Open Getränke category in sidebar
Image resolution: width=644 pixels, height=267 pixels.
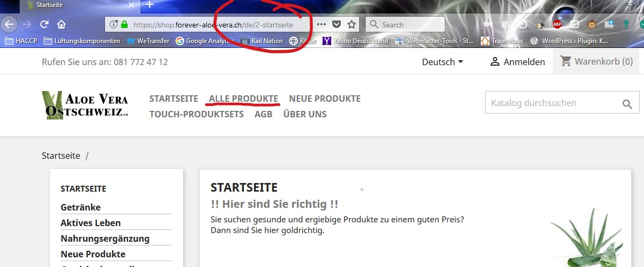pos(81,207)
